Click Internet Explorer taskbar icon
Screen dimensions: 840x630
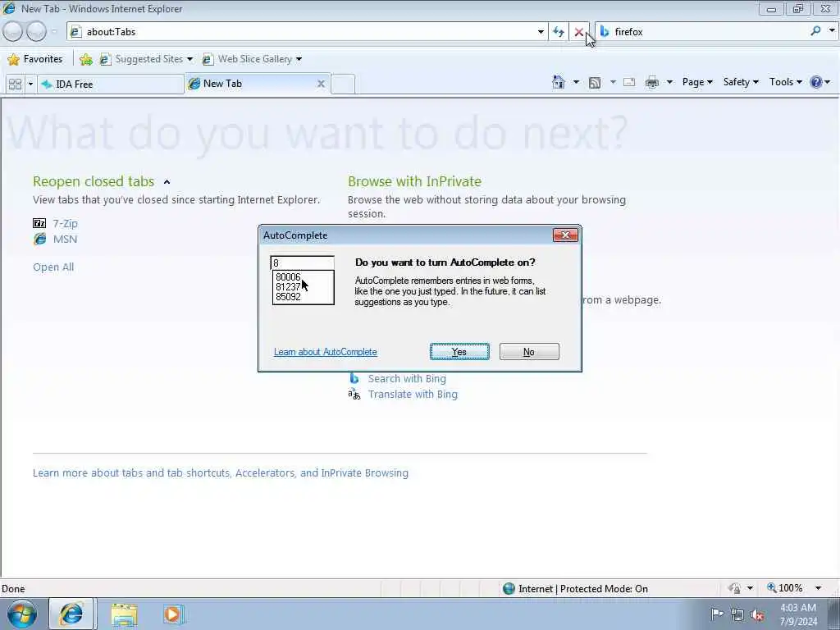(x=72, y=614)
